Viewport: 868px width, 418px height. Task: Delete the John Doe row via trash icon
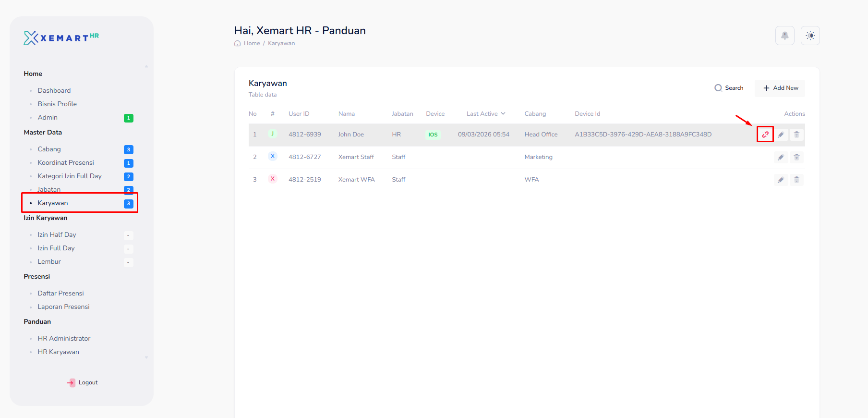click(x=796, y=135)
